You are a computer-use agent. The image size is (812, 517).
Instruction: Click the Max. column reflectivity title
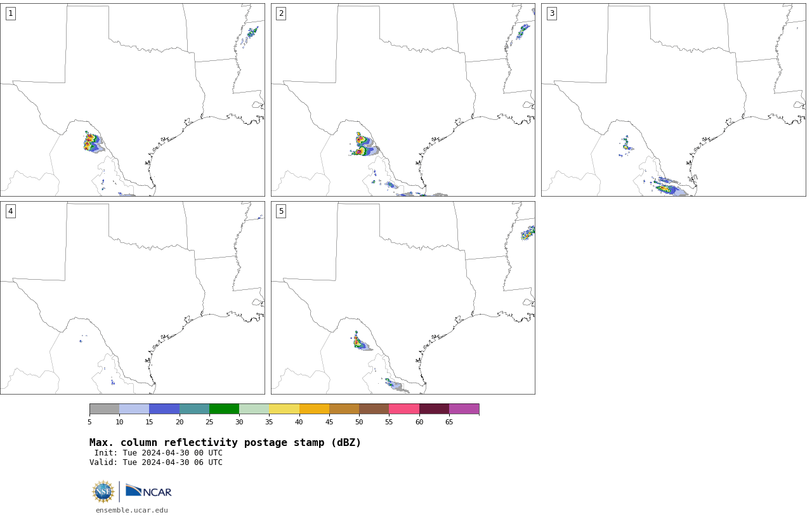(x=225, y=443)
